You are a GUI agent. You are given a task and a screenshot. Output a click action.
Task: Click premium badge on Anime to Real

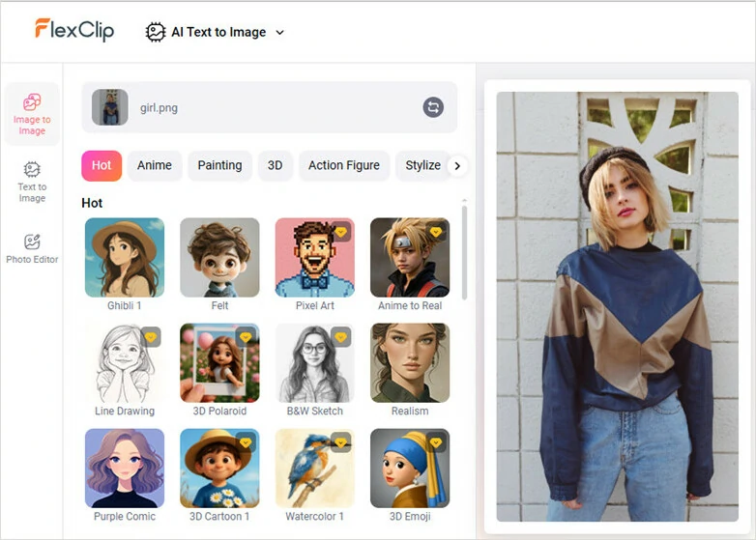click(436, 232)
